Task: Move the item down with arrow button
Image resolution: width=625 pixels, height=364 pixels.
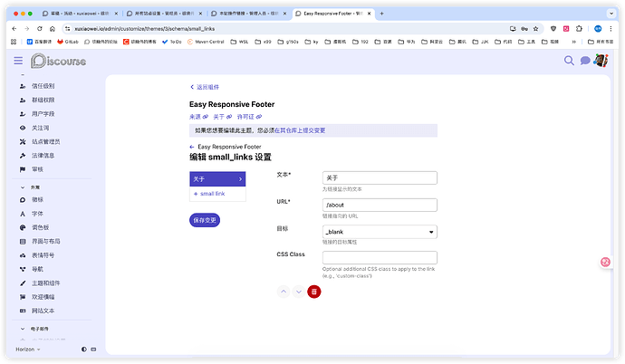Action: click(x=298, y=291)
